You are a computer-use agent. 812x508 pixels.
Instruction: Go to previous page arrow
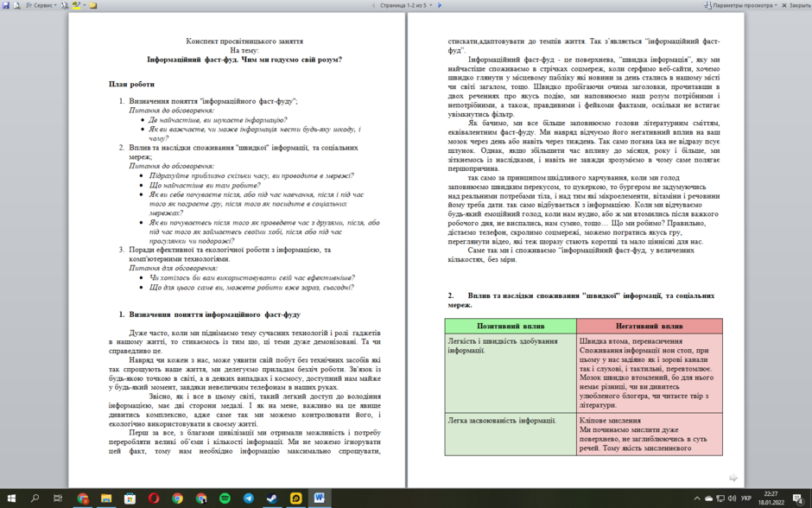373,5
